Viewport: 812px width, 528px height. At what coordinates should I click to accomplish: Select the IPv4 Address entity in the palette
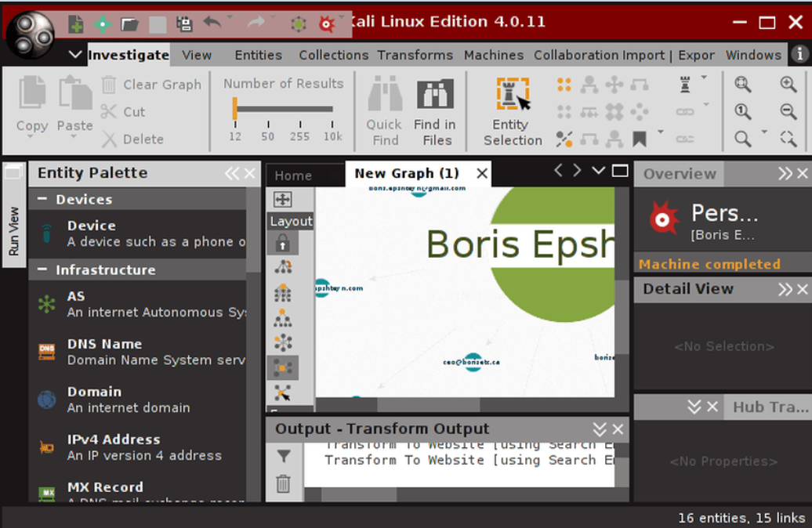point(138,447)
